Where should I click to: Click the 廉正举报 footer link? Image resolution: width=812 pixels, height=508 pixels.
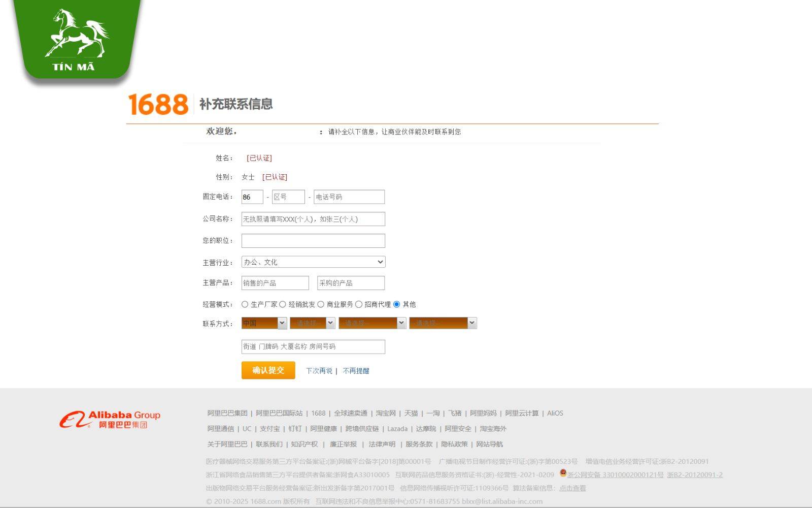tap(343, 444)
